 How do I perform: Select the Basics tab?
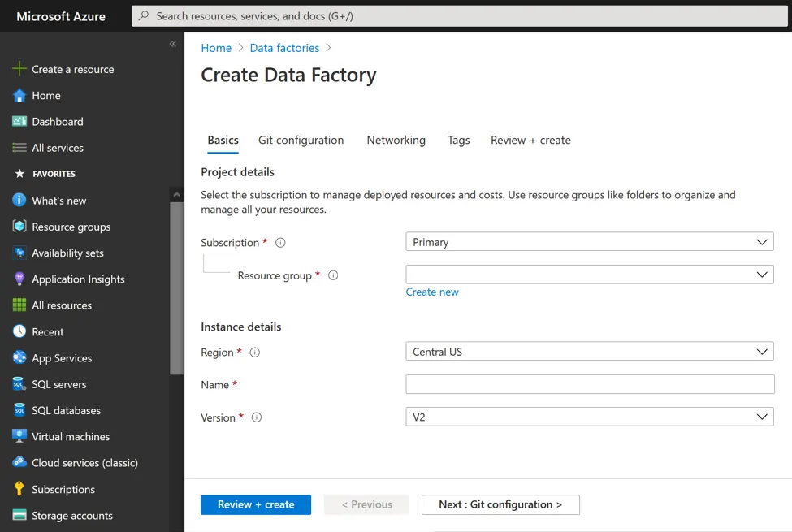tap(223, 141)
